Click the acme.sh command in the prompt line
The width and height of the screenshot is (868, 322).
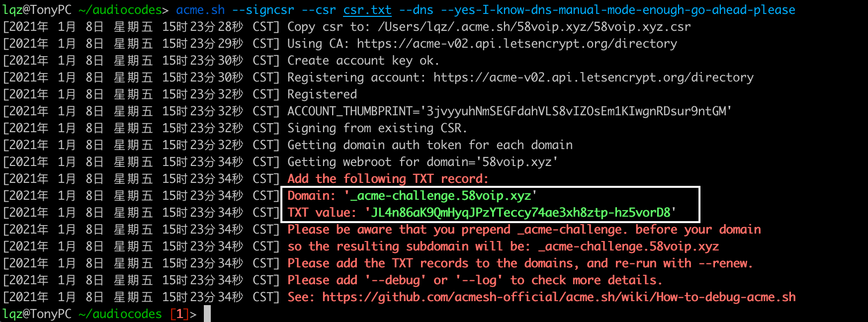200,10
